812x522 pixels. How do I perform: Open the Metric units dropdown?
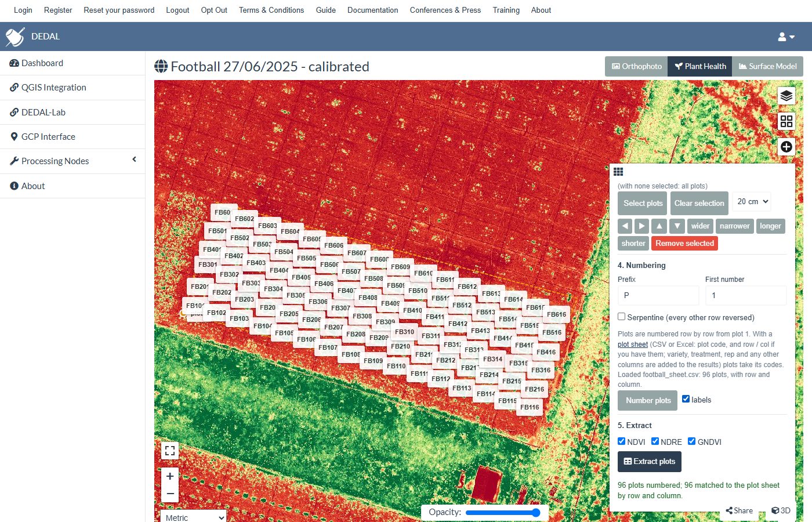pyautogui.click(x=194, y=517)
